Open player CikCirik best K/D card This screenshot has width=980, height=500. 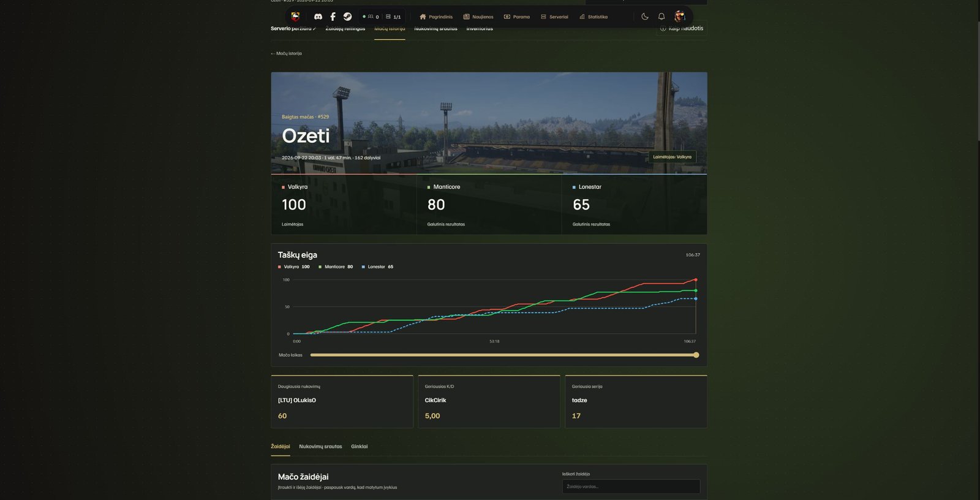489,401
